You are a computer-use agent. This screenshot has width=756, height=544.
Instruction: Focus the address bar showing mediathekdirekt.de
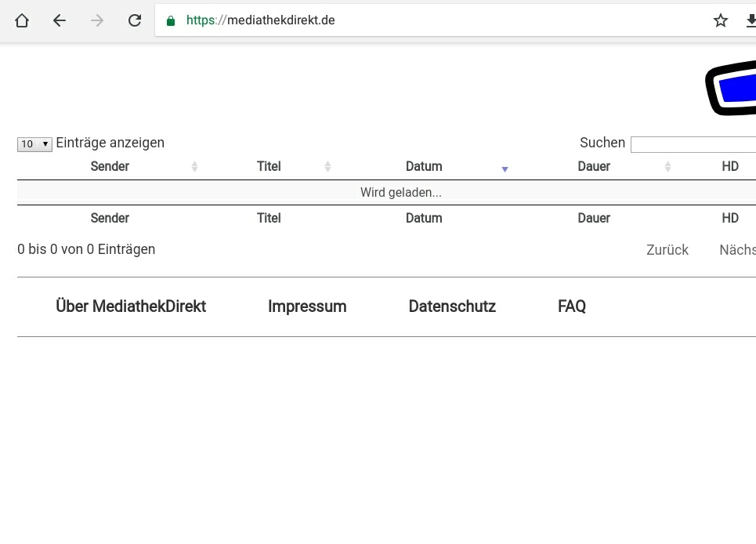[x=434, y=20]
